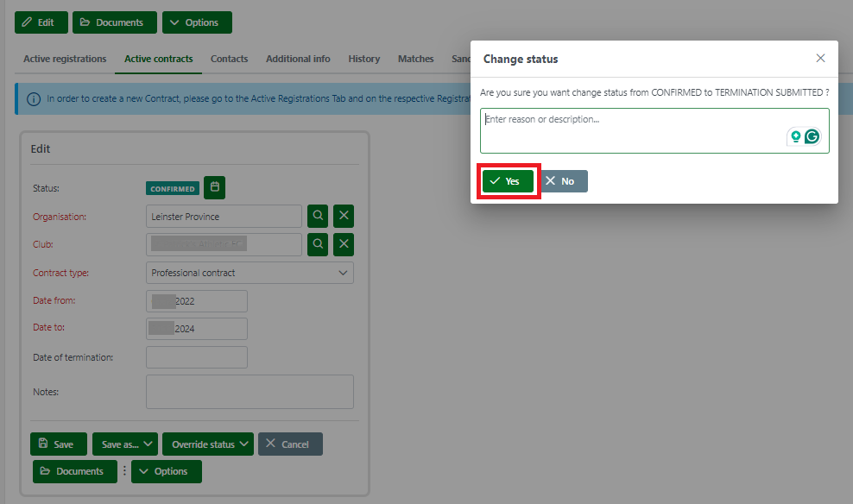Open Grammarly suggestions via the lightbulb icon
853x504 pixels.
(794, 135)
